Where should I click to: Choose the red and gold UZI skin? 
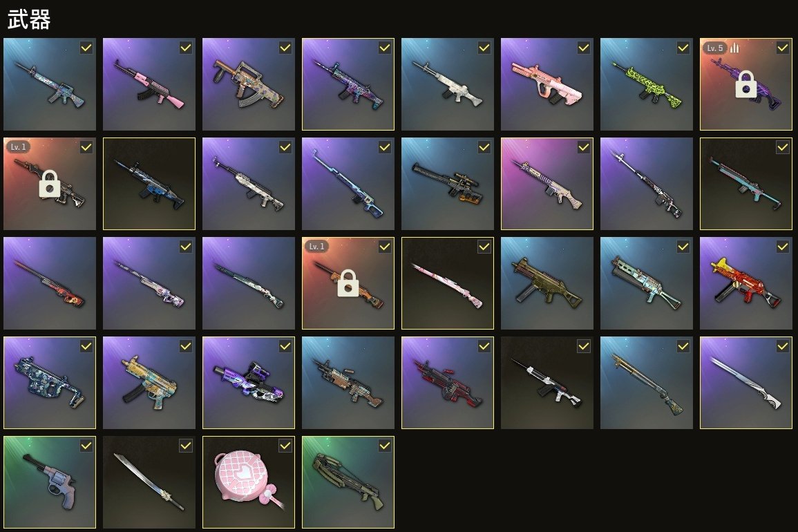pyautogui.click(x=746, y=283)
